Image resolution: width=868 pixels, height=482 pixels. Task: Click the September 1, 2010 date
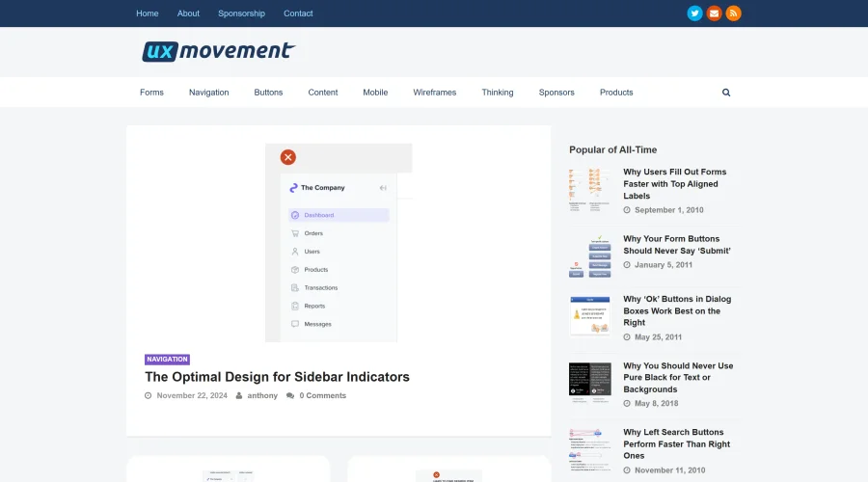pos(668,210)
